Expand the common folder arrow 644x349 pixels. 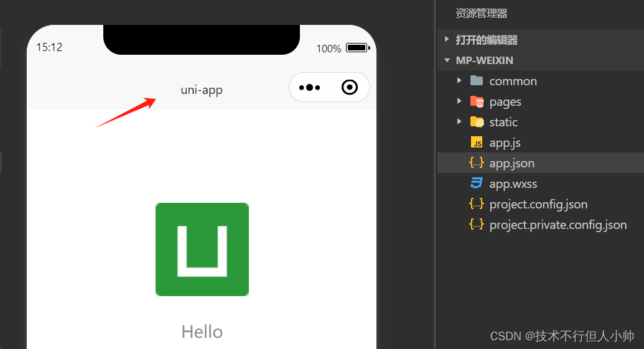pyautogui.click(x=459, y=80)
